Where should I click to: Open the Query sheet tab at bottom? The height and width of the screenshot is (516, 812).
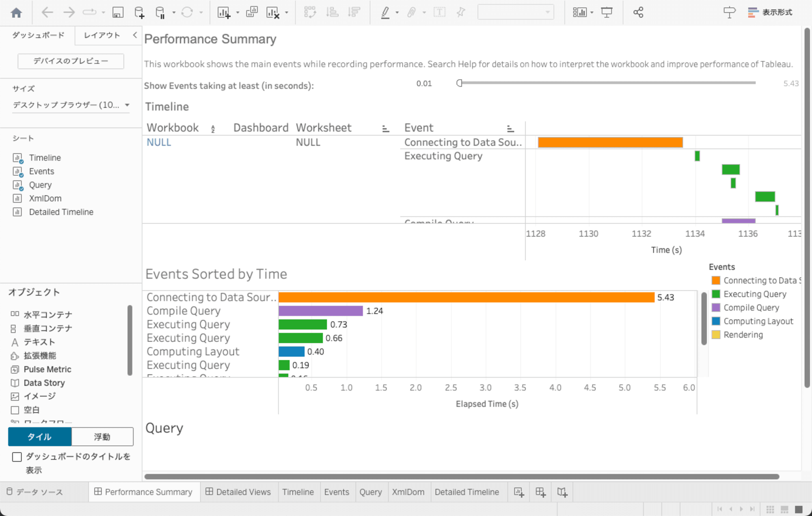tap(371, 492)
